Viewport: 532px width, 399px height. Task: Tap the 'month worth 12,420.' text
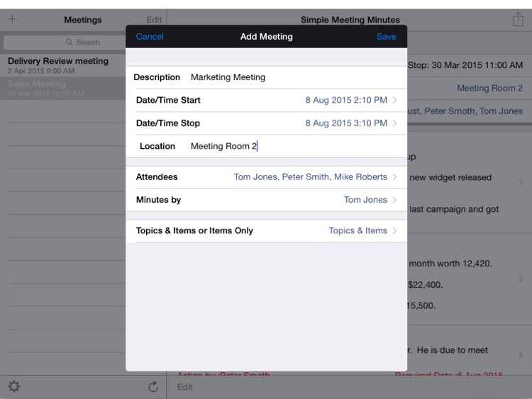click(x=450, y=264)
